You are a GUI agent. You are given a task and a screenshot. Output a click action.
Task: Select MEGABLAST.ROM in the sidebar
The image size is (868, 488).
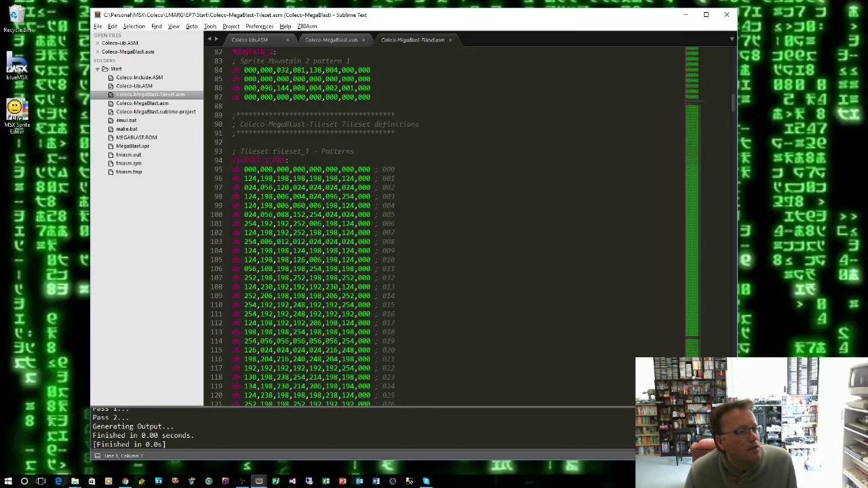(136, 138)
